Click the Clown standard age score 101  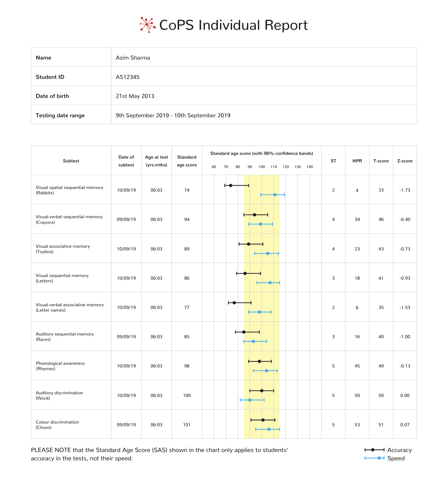pos(187,425)
